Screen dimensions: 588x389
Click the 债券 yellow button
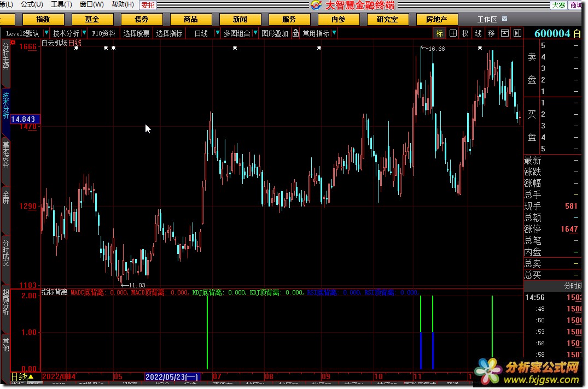pos(141,19)
